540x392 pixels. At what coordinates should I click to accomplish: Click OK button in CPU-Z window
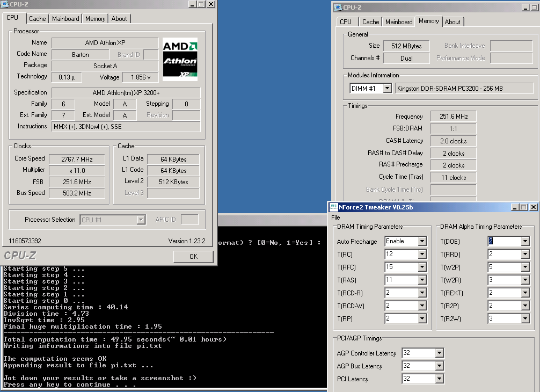(x=193, y=256)
